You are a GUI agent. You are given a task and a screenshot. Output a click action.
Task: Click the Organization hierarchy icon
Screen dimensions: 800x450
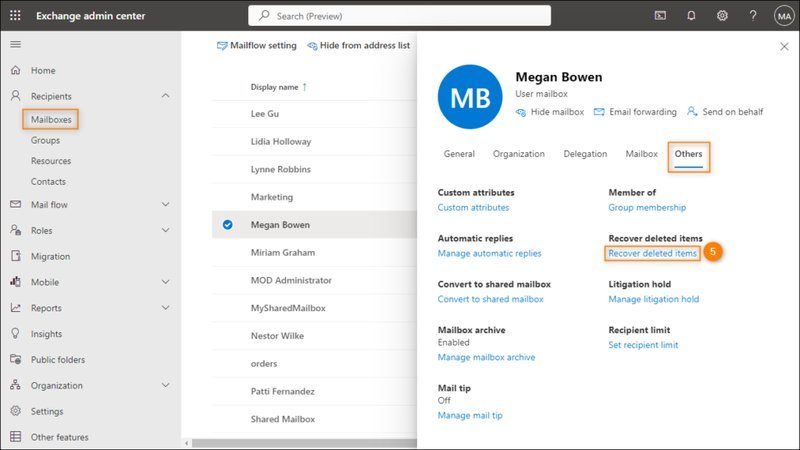point(16,385)
